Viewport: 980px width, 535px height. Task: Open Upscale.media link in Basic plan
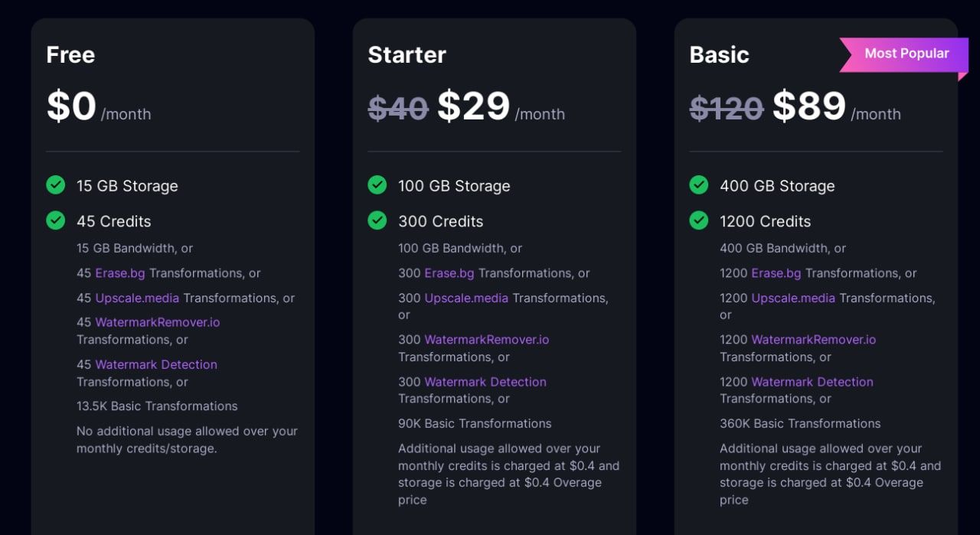click(x=793, y=298)
